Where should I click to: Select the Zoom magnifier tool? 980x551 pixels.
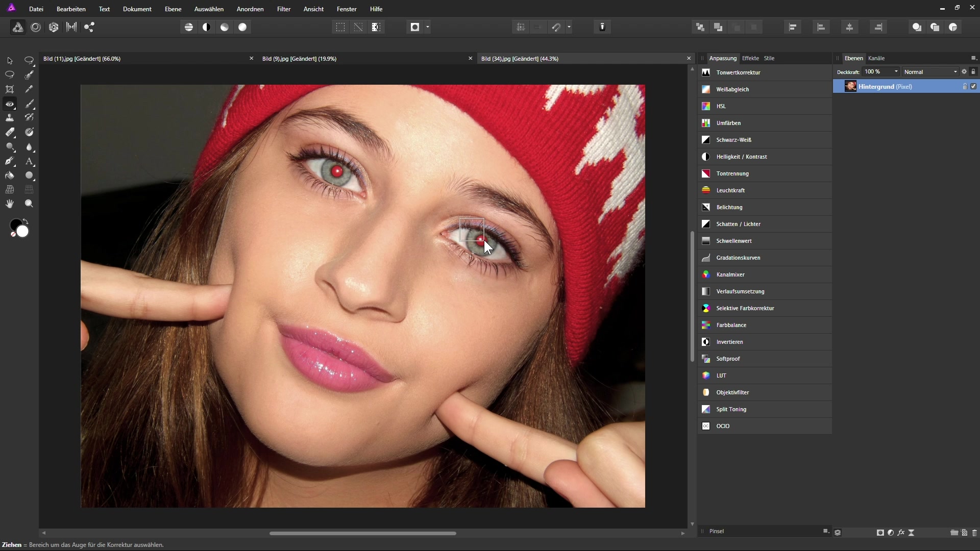29,204
